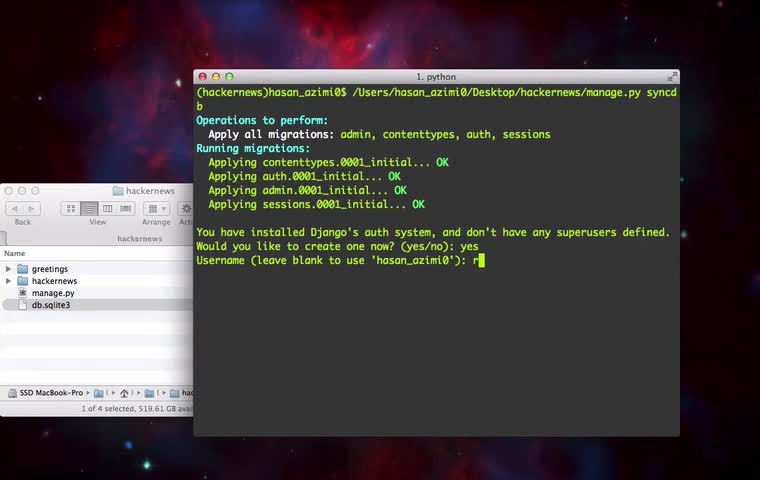This screenshot has height=480, width=760.
Task: Click the 'Applying sessions.0001_initial... OK' line
Action: point(317,205)
